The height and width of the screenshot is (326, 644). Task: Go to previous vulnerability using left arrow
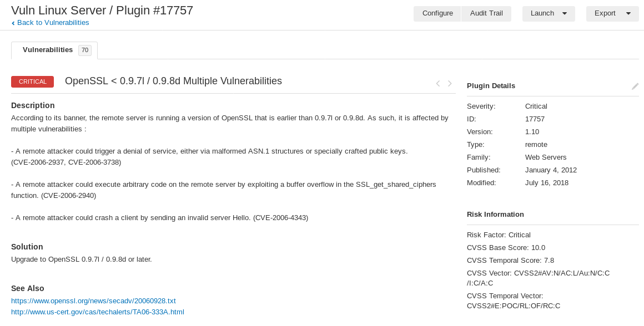pos(437,84)
